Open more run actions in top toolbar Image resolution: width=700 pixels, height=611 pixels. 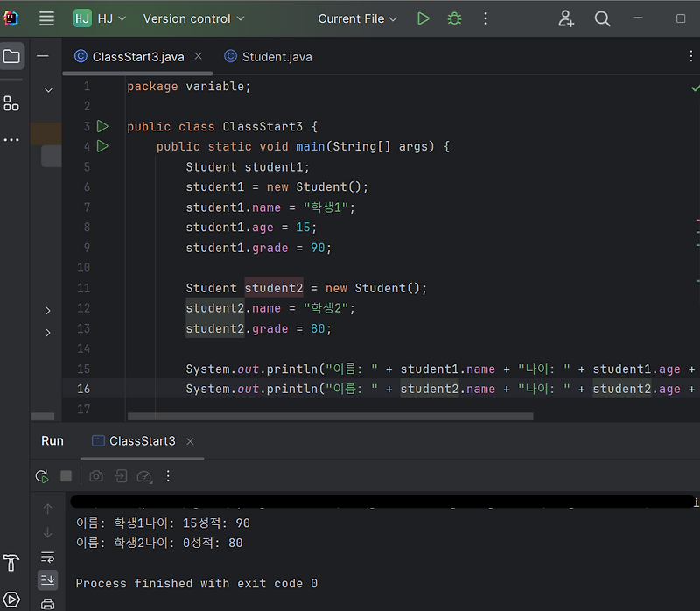(486, 18)
